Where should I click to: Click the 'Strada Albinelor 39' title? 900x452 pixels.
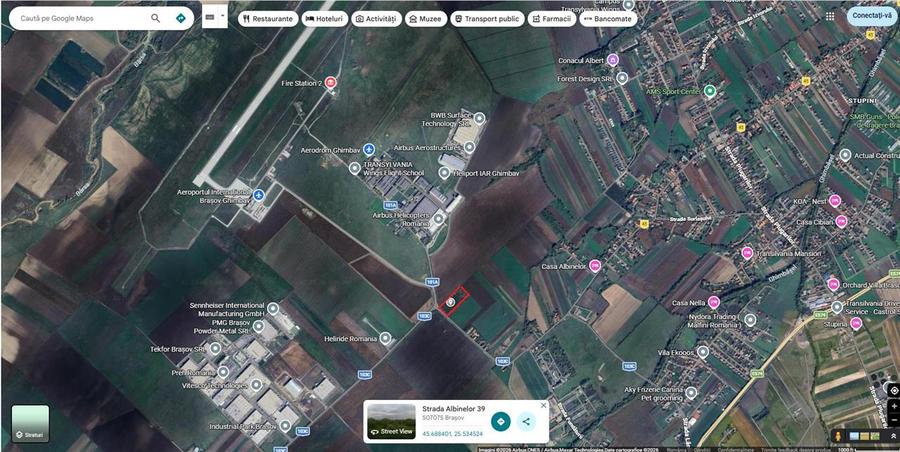[x=453, y=409]
